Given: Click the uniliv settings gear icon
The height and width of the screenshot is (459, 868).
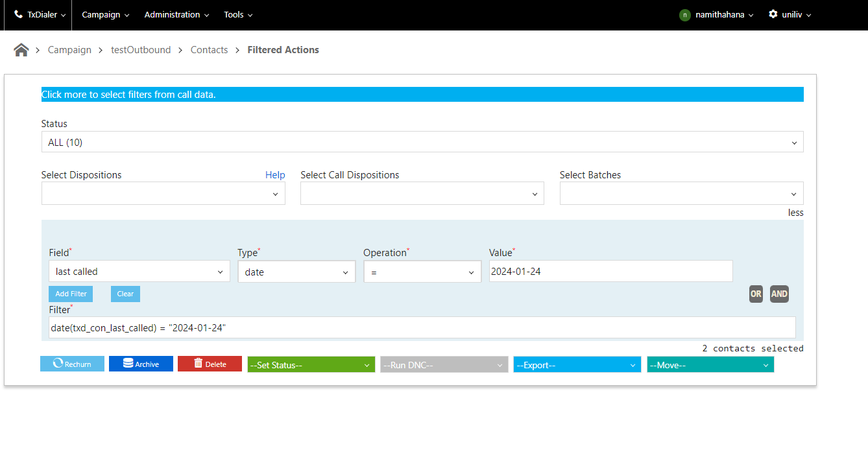Looking at the screenshot, I should click(x=773, y=14).
